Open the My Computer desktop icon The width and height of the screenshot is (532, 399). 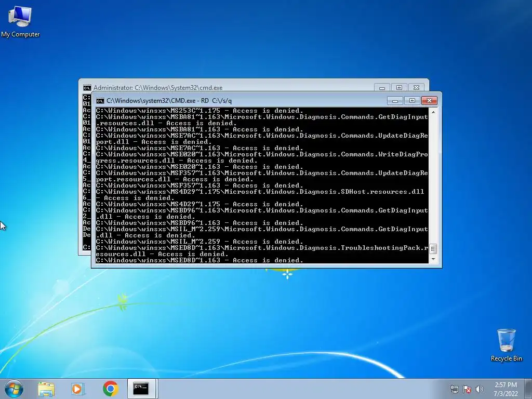20,21
